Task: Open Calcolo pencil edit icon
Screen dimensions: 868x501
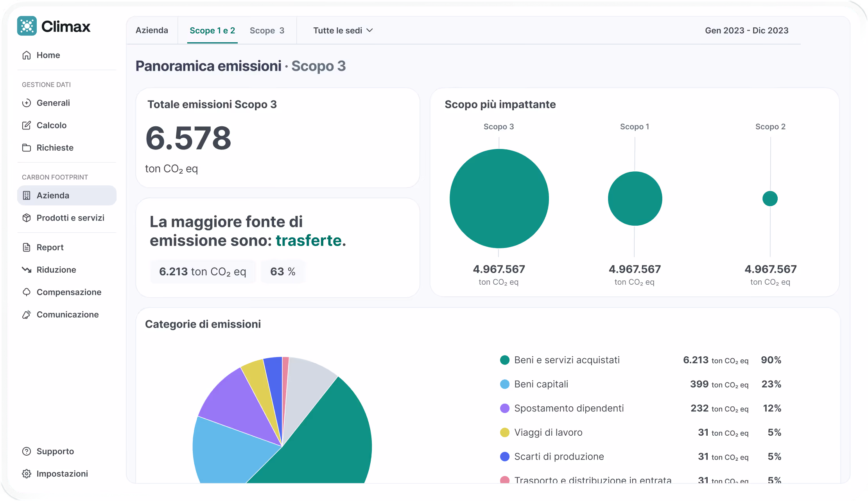Action: click(27, 125)
